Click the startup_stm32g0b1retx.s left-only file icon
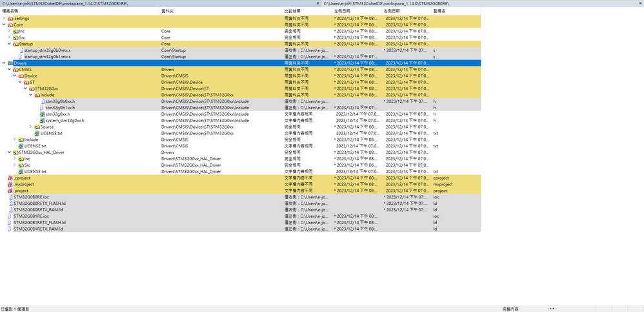This screenshot has height=312, width=644. (20, 57)
